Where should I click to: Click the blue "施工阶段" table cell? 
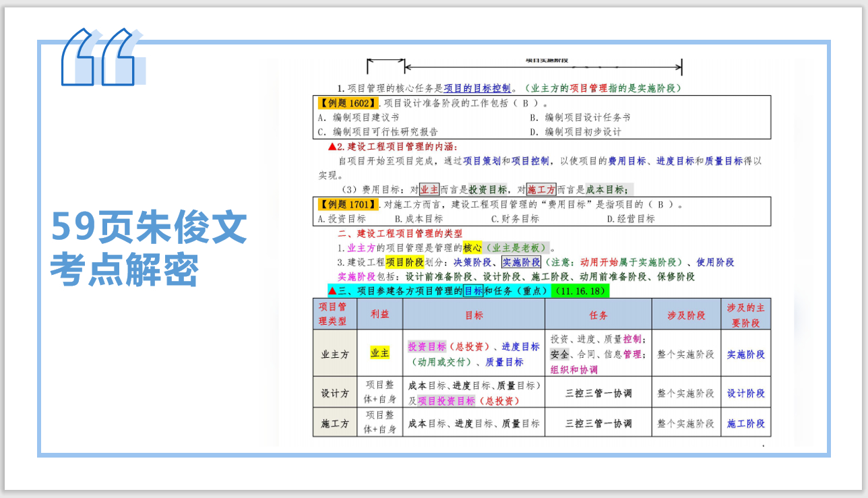746,423
